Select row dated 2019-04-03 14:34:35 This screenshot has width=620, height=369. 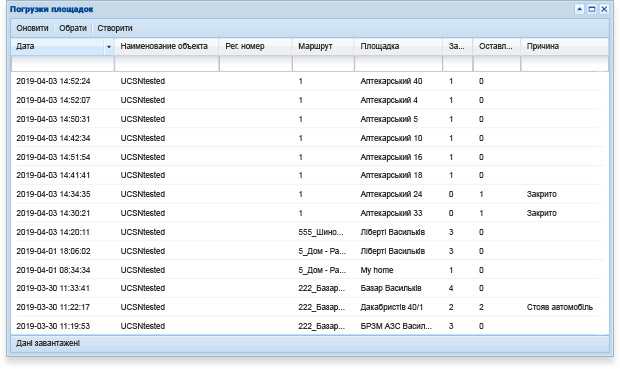[310, 194]
